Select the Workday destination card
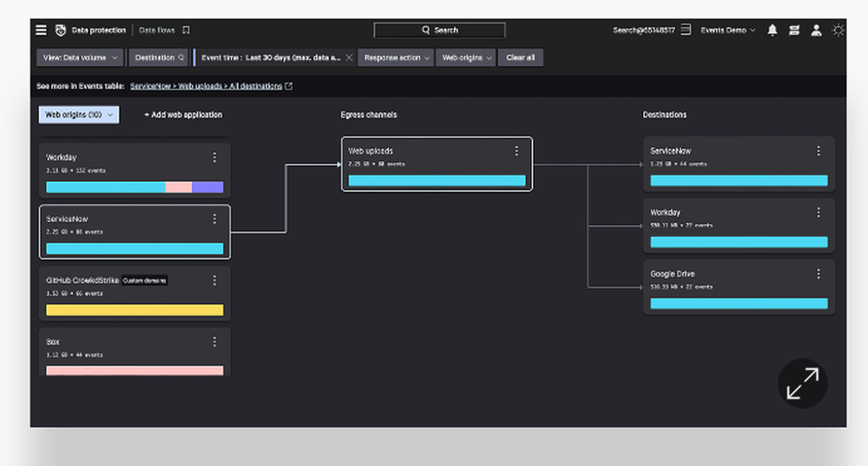Screen dimensions: 868x466 (x=739, y=226)
